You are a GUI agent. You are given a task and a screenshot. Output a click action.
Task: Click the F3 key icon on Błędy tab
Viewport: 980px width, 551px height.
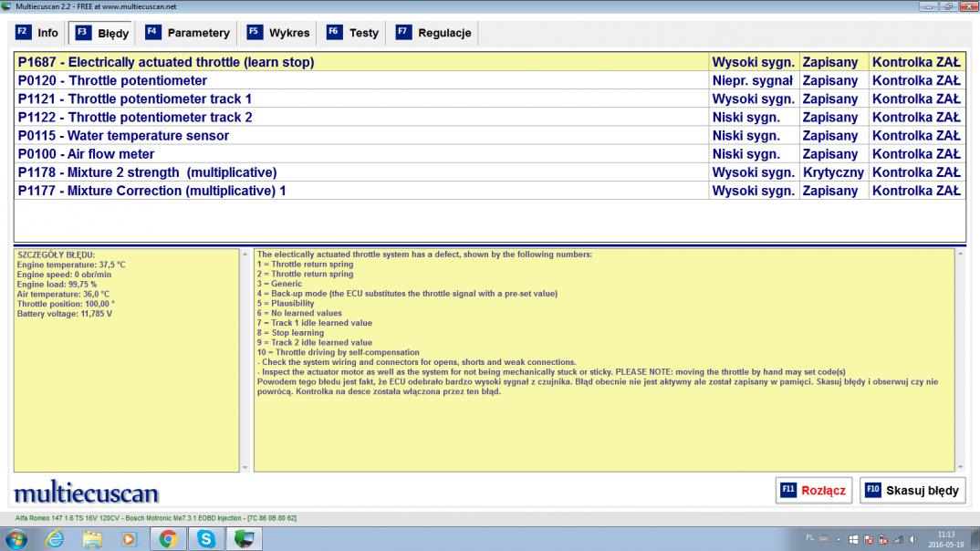pyautogui.click(x=83, y=33)
